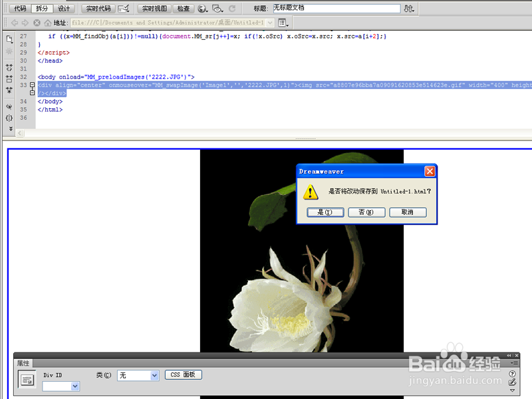Switch to 拆分 (Split) view
532x399 pixels.
[x=42, y=9]
